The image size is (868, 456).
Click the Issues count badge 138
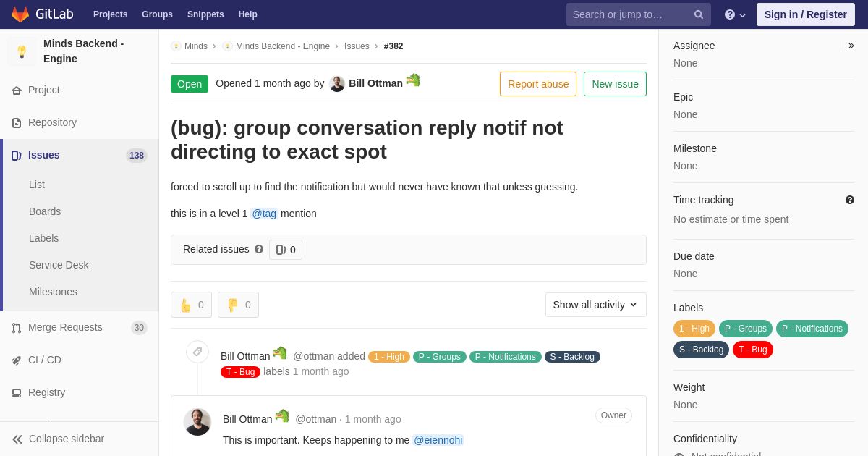coord(137,156)
